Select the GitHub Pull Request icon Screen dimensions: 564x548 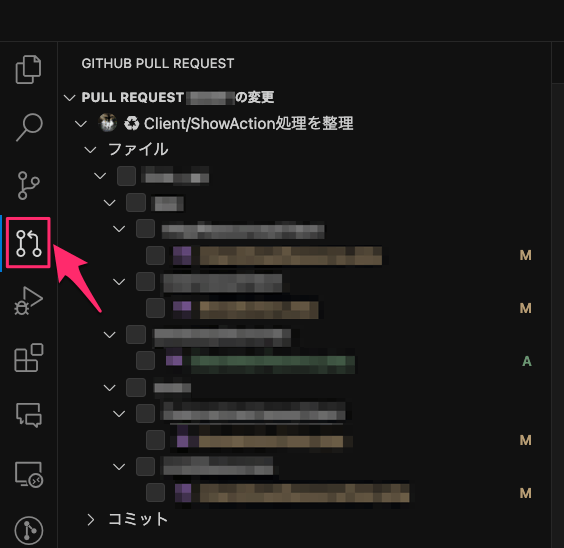click(x=28, y=243)
